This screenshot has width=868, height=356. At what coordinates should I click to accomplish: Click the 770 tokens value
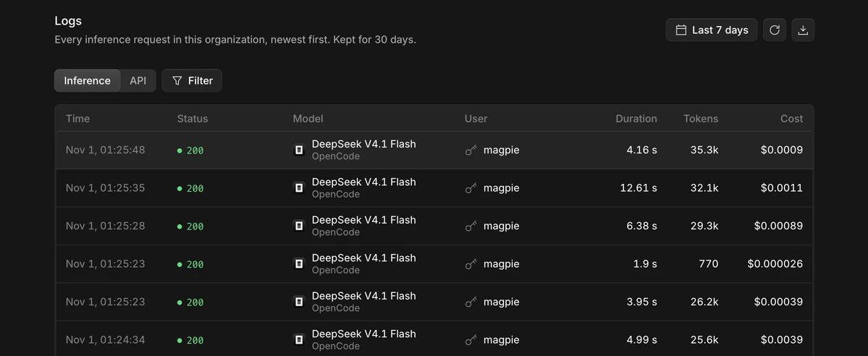709,264
